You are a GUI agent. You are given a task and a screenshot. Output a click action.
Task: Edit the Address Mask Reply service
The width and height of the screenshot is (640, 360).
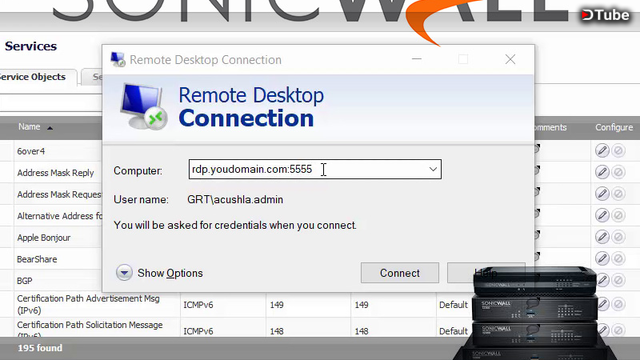pos(602,172)
